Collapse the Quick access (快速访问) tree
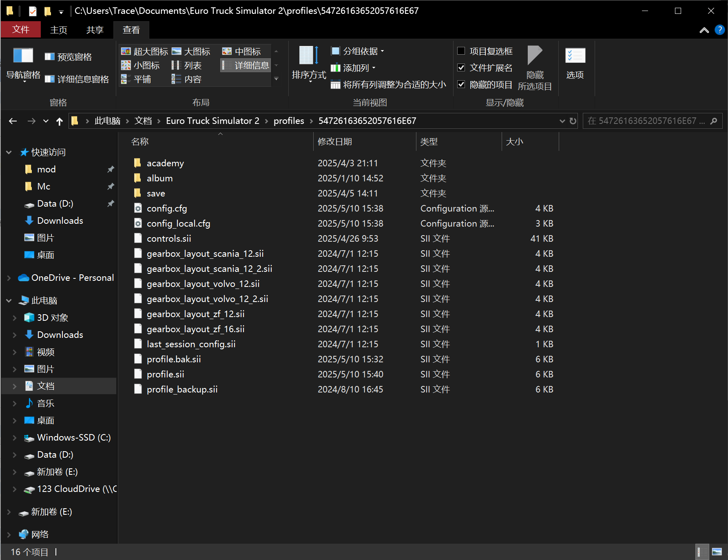The image size is (728, 560). (9, 152)
